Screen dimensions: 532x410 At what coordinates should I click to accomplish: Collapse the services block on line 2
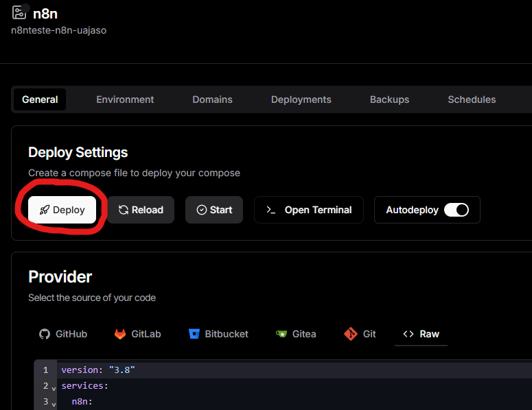(54, 388)
